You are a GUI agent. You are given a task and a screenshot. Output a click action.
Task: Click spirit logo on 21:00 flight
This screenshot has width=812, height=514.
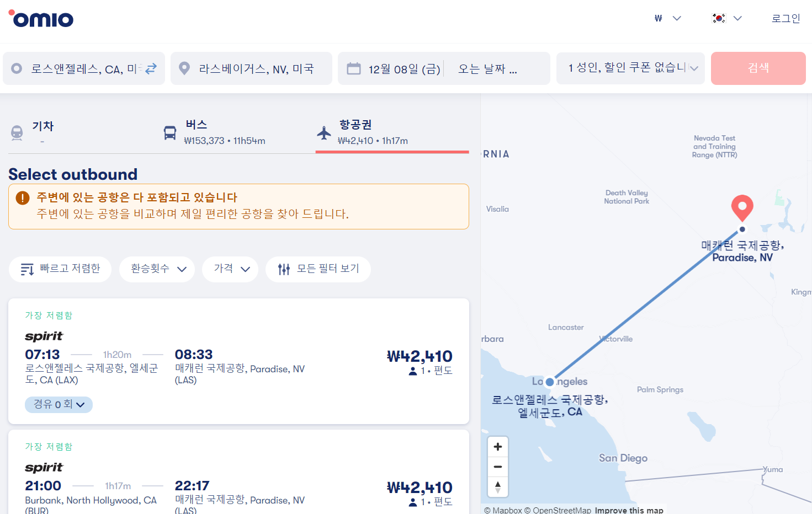click(x=44, y=467)
